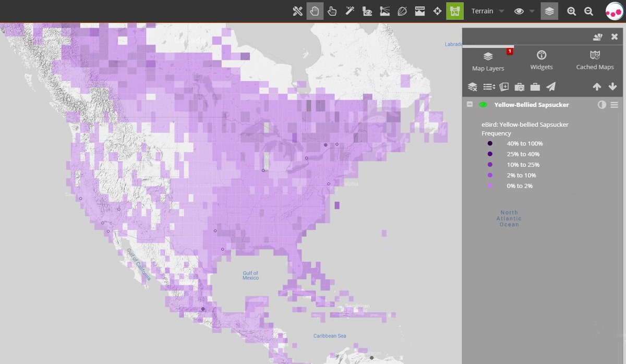The image size is (626, 364).
Task: Click the crosshair locate icon
Action: 438,11
